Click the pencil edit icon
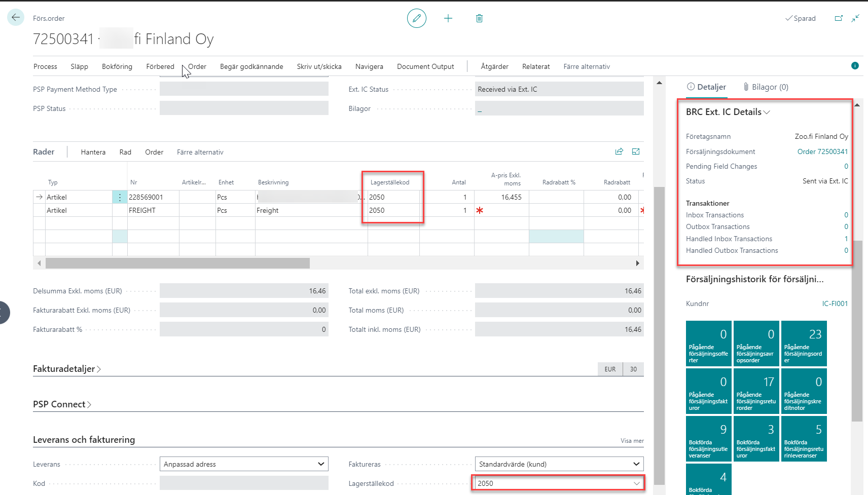Viewport: 868px width, 495px height. pyautogui.click(x=416, y=19)
